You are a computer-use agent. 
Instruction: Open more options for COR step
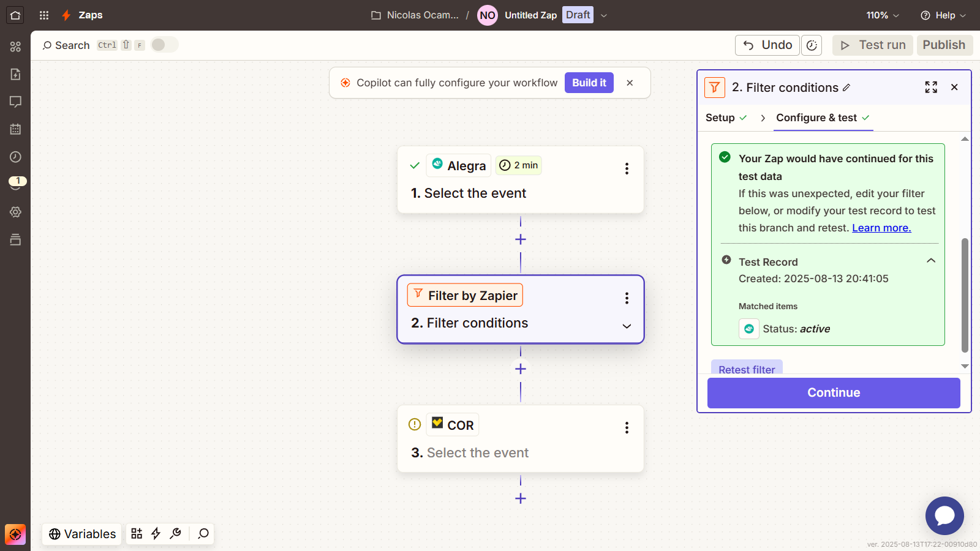627,428
